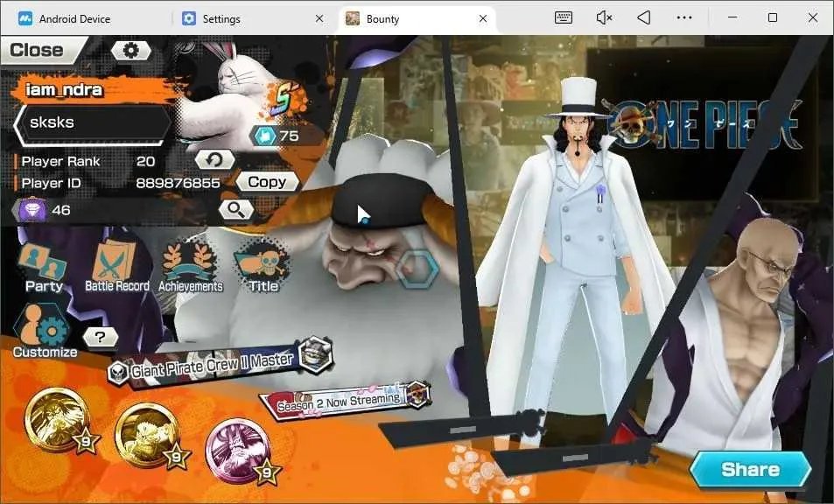Click the Season 2 Now Streaming banner
The image size is (834, 504).
tap(345, 402)
